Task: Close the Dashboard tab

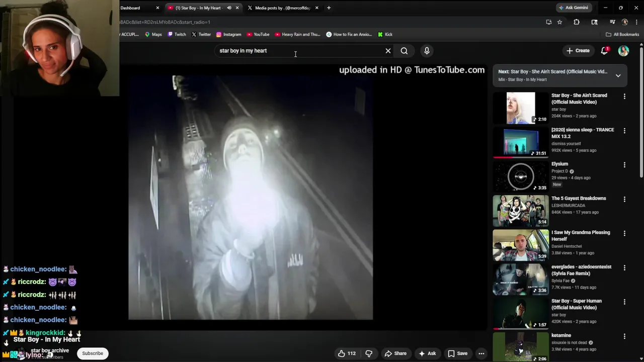Action: 157,8
